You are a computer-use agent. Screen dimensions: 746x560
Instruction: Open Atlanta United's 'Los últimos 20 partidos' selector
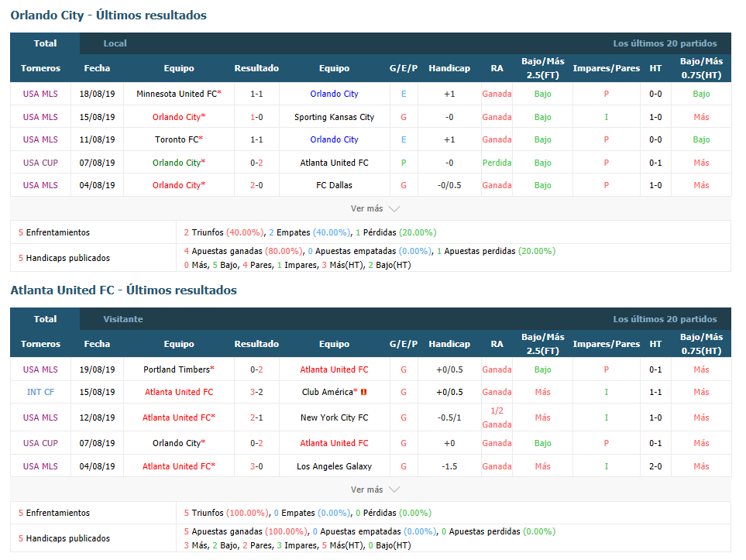(665, 319)
